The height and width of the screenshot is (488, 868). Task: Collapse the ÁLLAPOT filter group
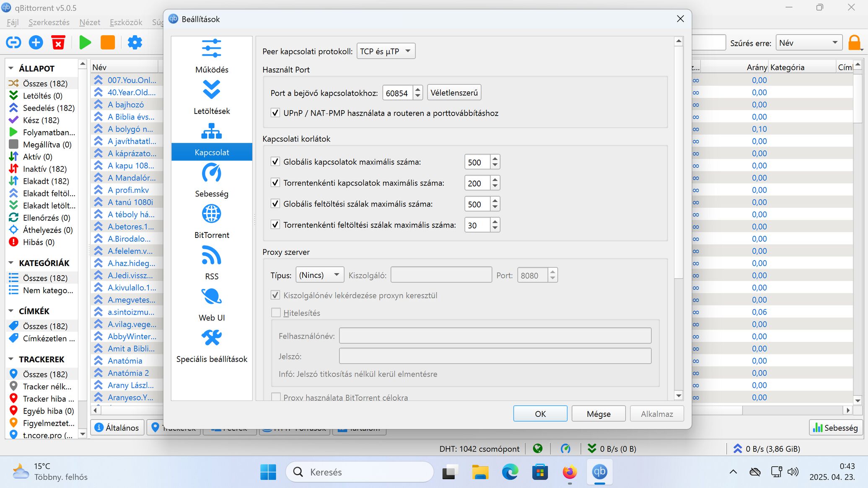(11, 68)
